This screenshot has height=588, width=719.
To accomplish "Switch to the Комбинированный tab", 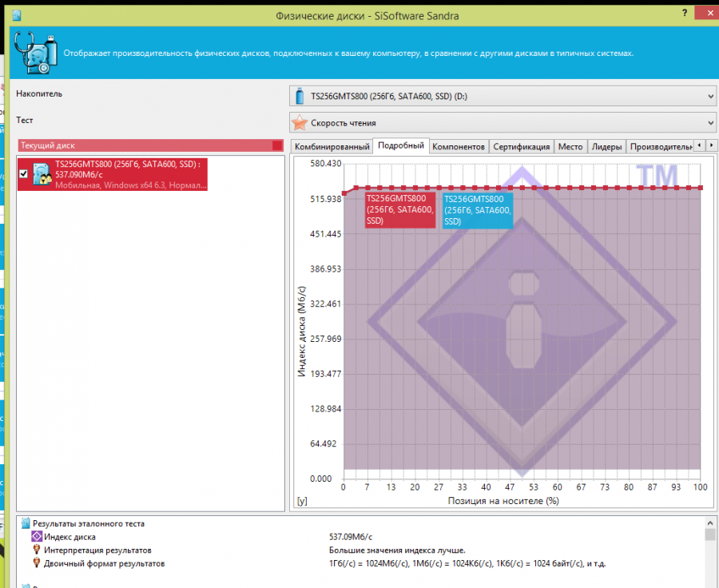I will tap(331, 147).
